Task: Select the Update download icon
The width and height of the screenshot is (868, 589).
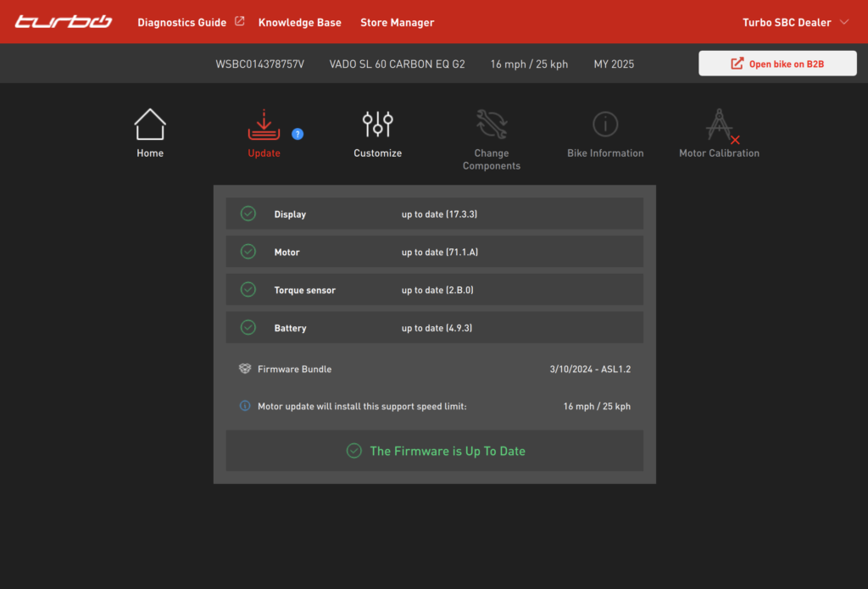Action: coord(264,125)
